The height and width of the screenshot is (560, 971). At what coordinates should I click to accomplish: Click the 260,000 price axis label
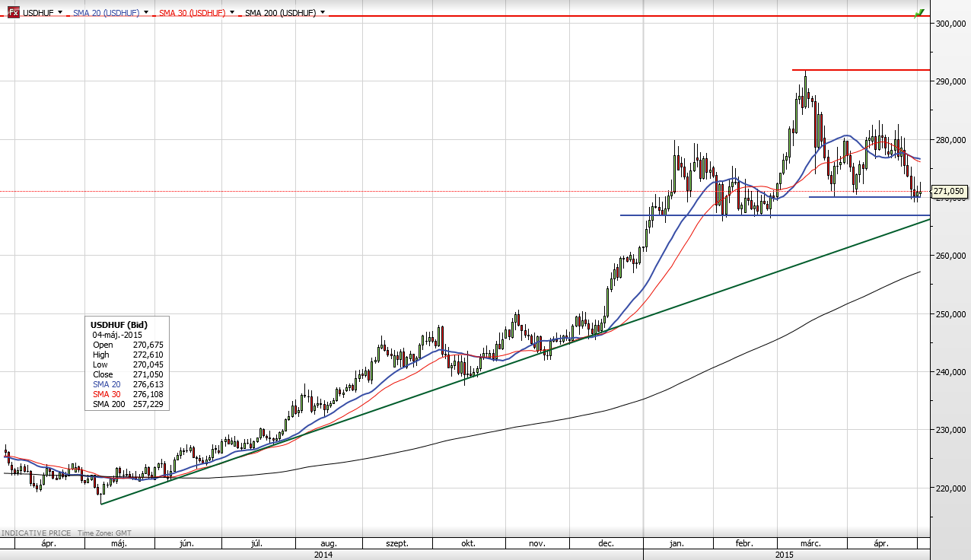(x=951, y=256)
